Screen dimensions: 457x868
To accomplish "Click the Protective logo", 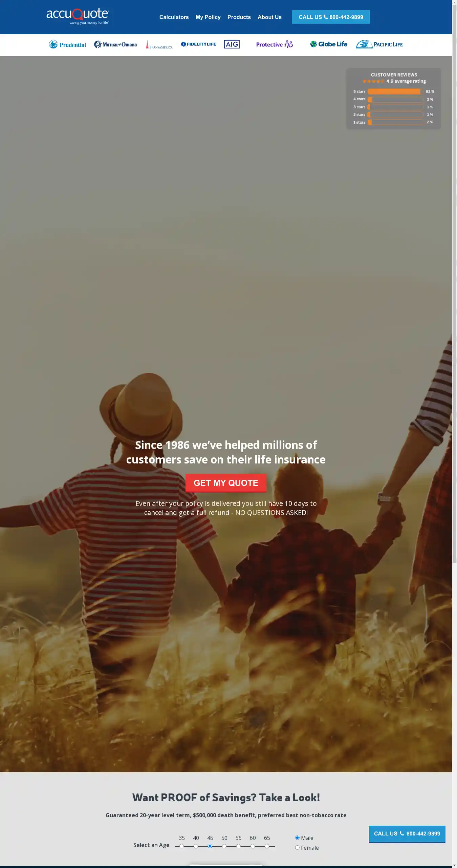I will coord(275,44).
